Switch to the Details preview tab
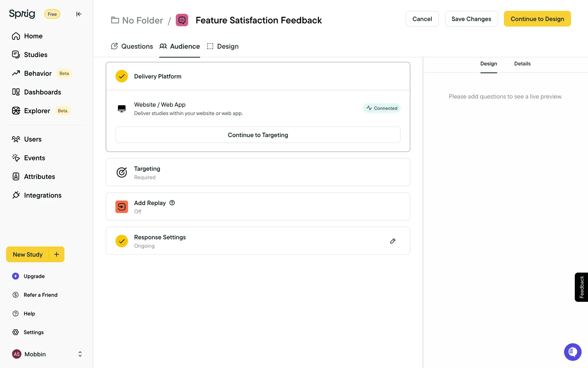The width and height of the screenshot is (588, 368). coord(522,64)
